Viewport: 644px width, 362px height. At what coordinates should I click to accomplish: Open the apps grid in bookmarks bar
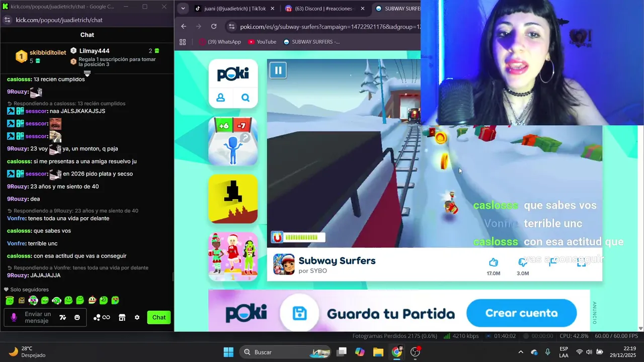183,42
